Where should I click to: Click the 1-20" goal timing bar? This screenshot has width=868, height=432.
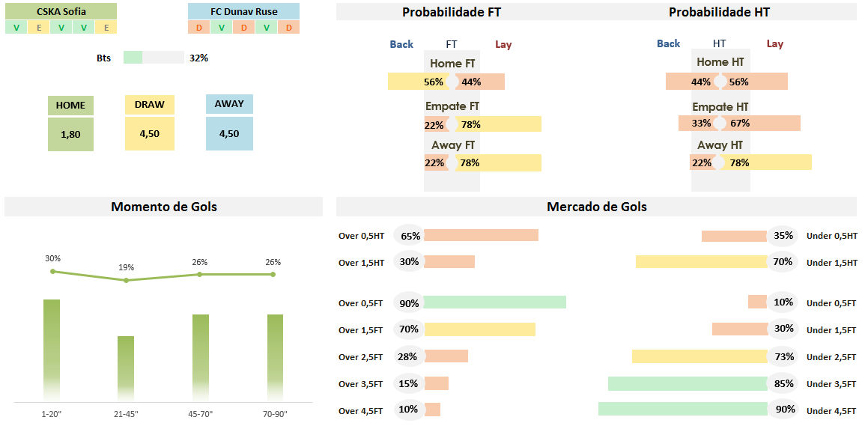[52, 348]
